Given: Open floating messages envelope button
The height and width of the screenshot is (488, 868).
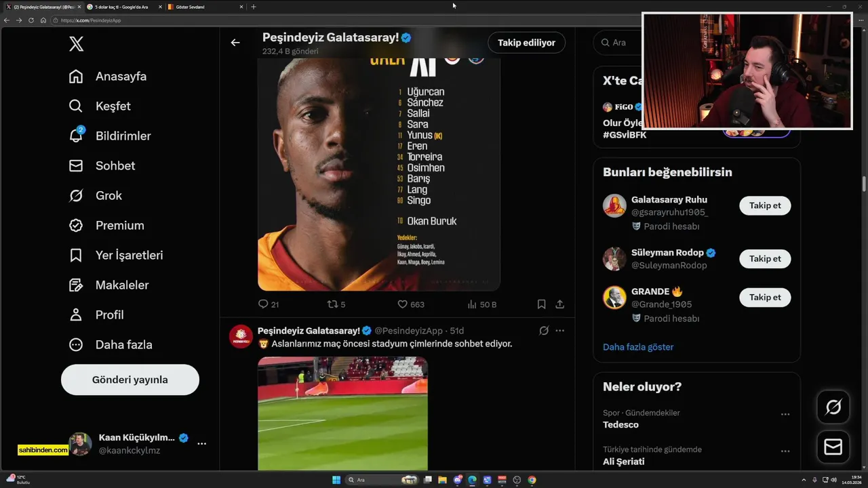Looking at the screenshot, I should point(833,447).
